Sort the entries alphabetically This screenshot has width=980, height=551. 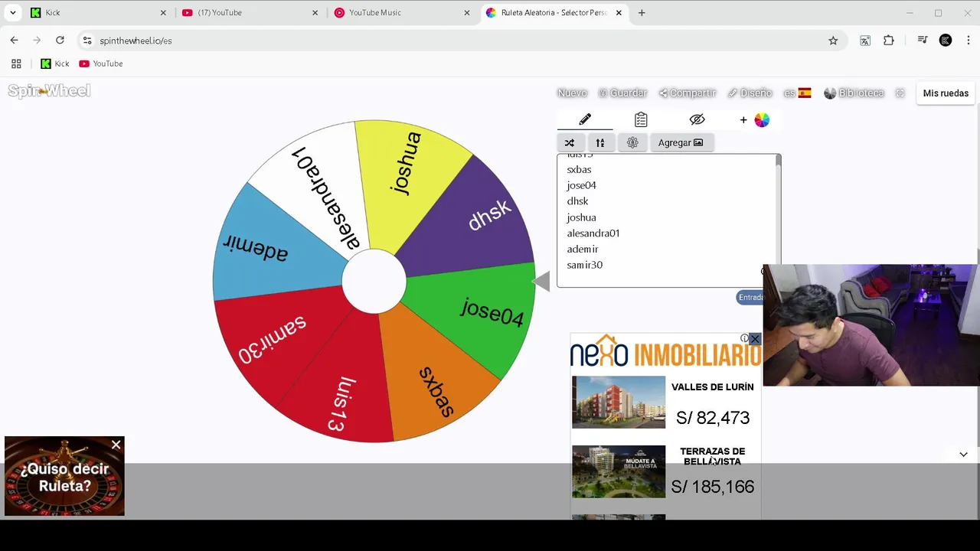tap(600, 143)
